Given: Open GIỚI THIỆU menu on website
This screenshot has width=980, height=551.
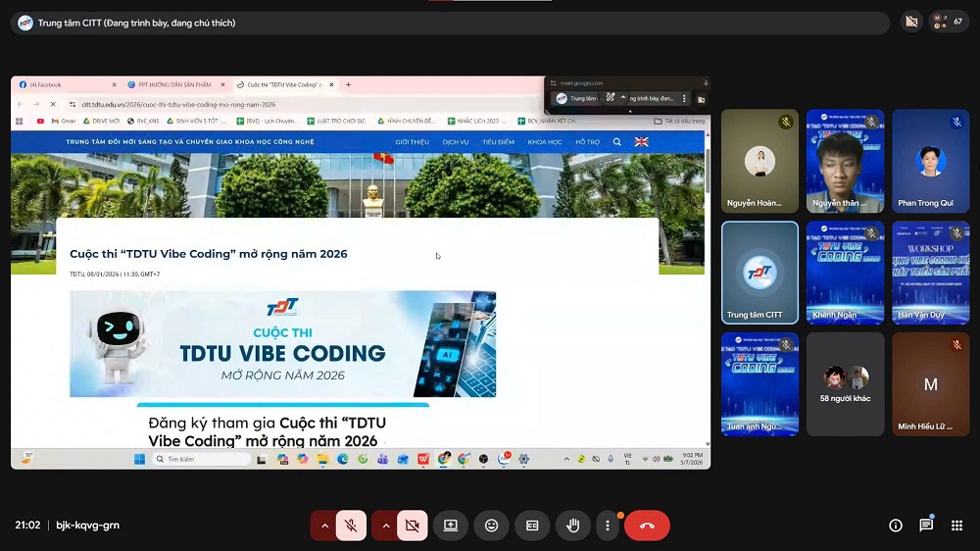Looking at the screenshot, I should 412,142.
